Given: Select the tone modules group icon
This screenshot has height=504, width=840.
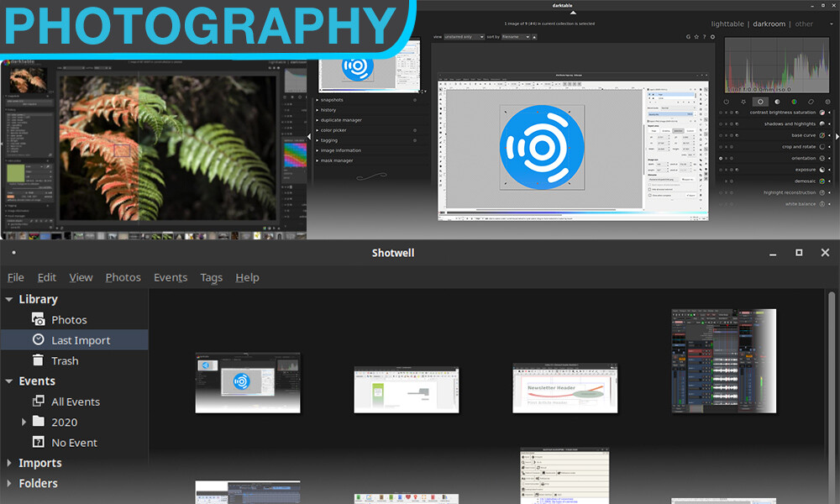Looking at the screenshot, I should 777,101.
